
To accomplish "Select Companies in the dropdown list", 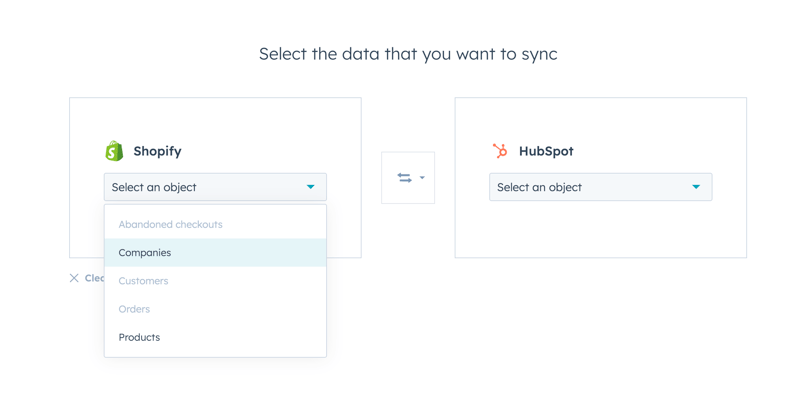I will [x=215, y=252].
